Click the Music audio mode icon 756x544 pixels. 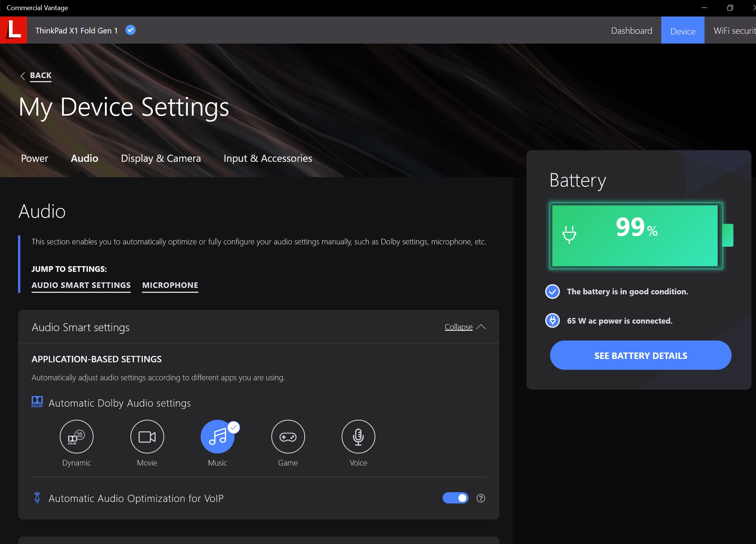tap(218, 436)
